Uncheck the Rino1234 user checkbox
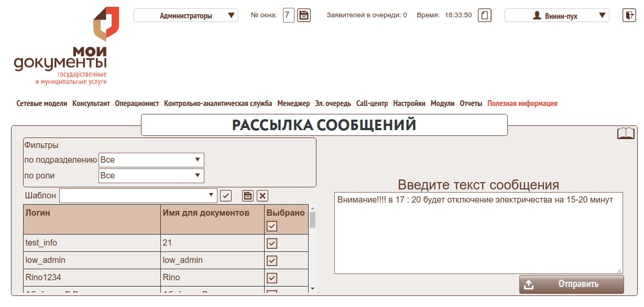The width and height of the screenshot is (644, 307). click(272, 278)
